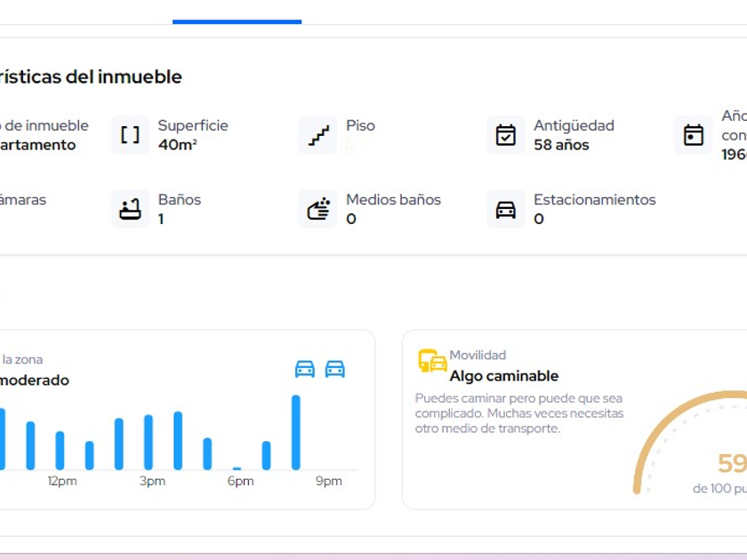The image size is (747, 560).
Task: Click the '6pm' axis label
Action: click(x=241, y=481)
